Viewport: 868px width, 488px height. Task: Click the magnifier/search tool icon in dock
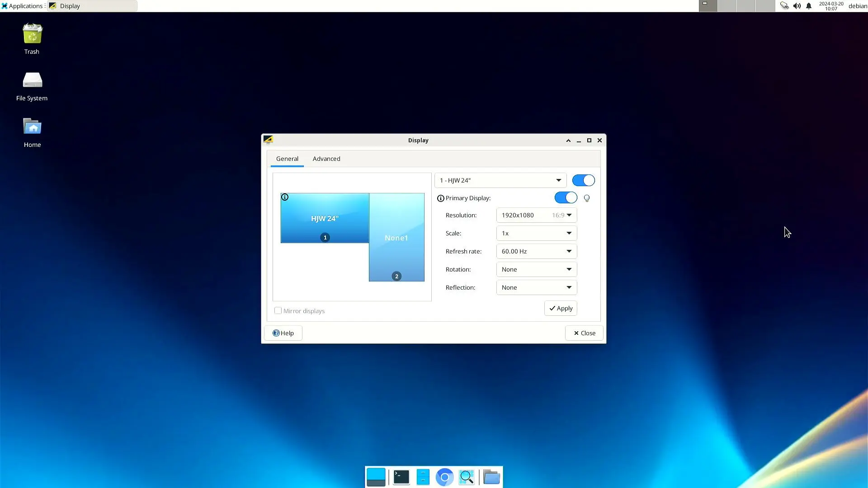467,477
